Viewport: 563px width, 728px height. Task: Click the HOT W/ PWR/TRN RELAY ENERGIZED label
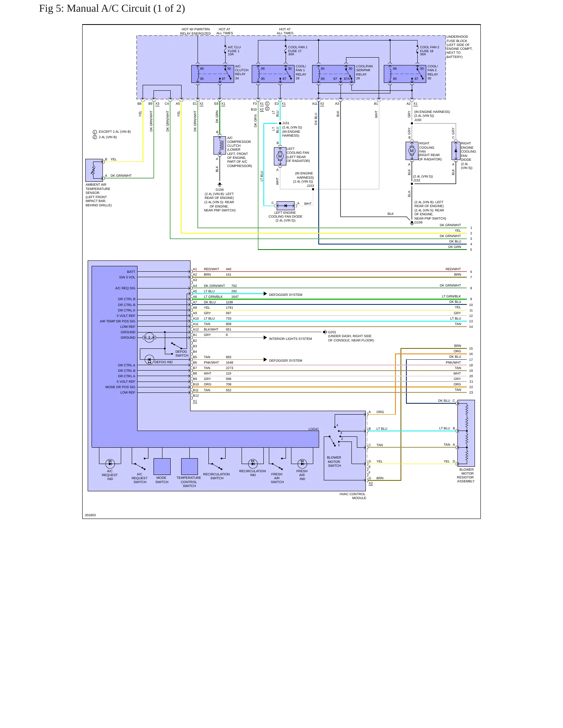[196, 32]
